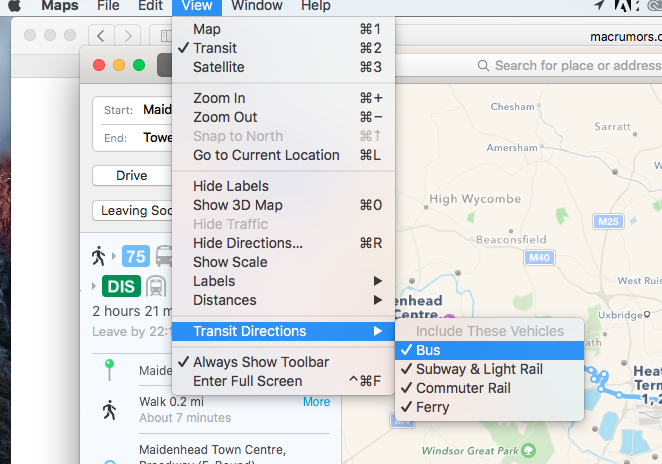Viewport: 662px width, 464px height.
Task: Uncheck Bus in vehicle list
Action: (489, 350)
